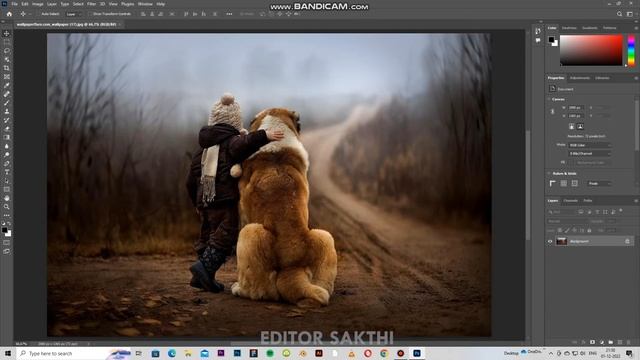
Task: Select the Brush tool
Action: click(x=7, y=102)
